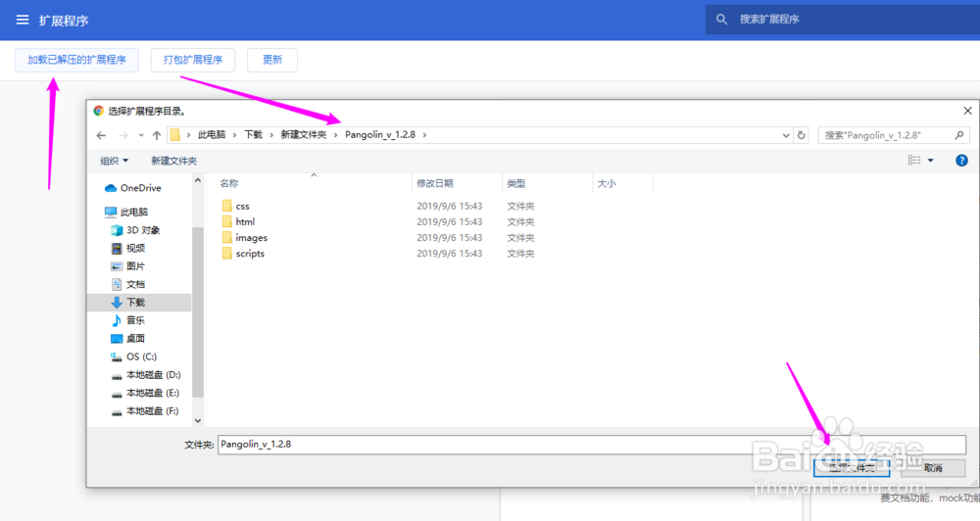Click the search magnifier in dialog search box
The image size is (980, 521).
coord(959,135)
